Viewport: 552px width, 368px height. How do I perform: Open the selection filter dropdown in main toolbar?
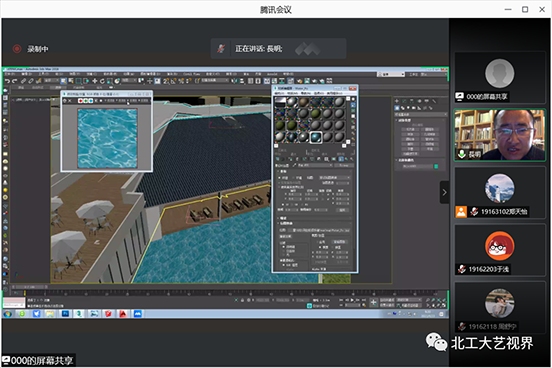pyautogui.click(x=51, y=81)
